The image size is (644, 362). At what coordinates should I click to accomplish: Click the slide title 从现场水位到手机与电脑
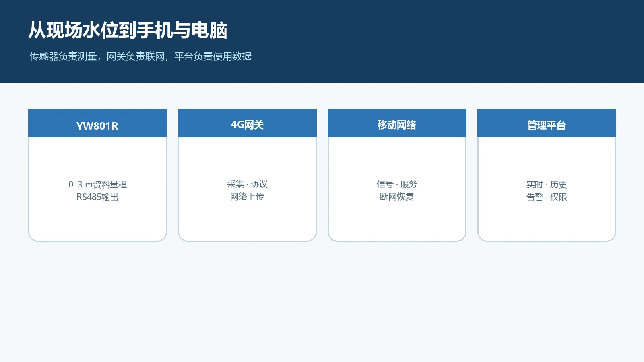pos(128,31)
